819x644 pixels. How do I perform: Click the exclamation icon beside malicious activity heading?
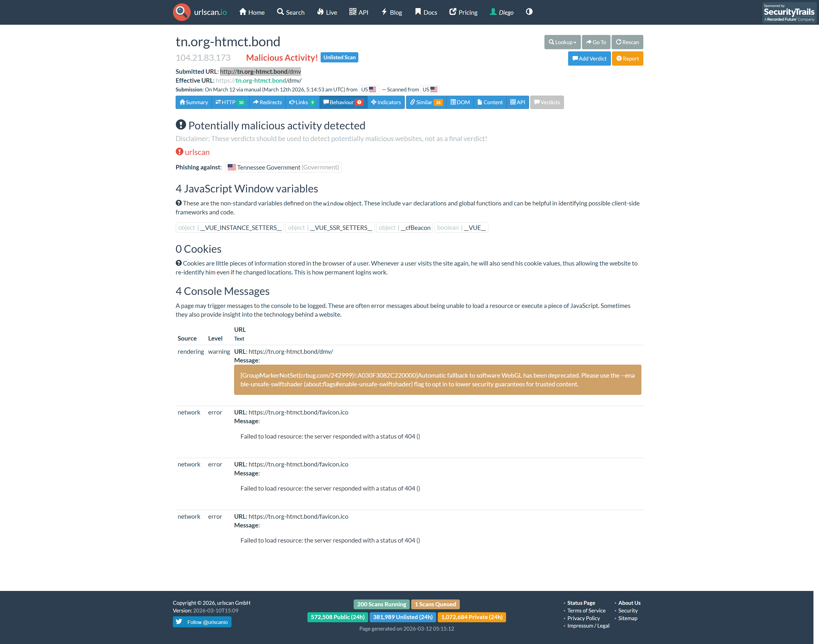click(181, 124)
